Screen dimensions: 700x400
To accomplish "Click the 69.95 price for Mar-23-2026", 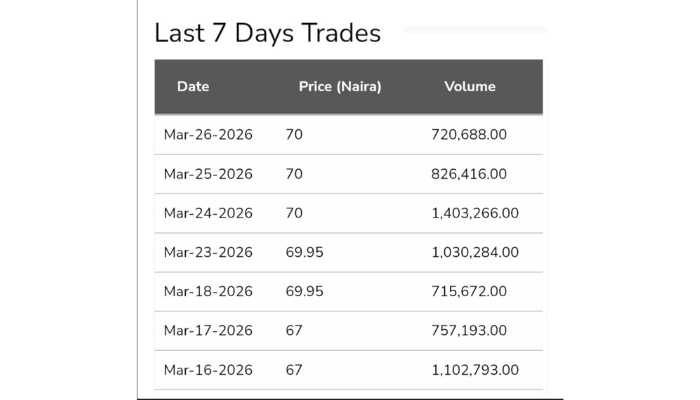I will [x=304, y=252].
